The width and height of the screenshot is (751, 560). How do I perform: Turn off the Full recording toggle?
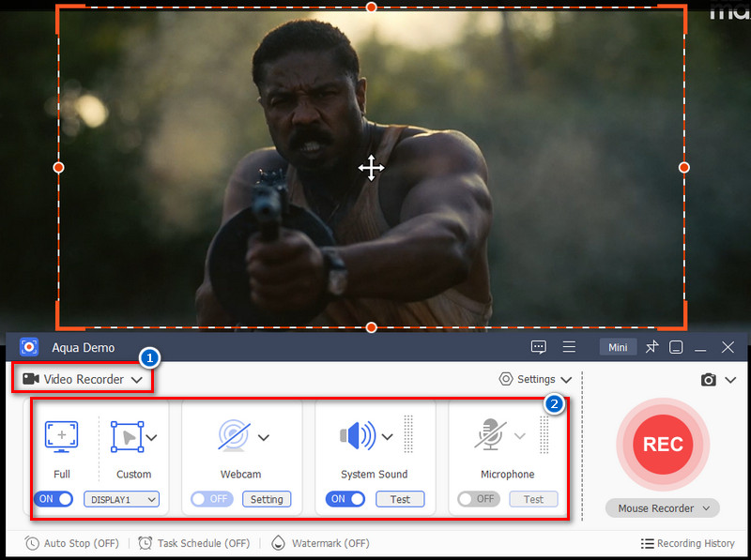click(54, 499)
